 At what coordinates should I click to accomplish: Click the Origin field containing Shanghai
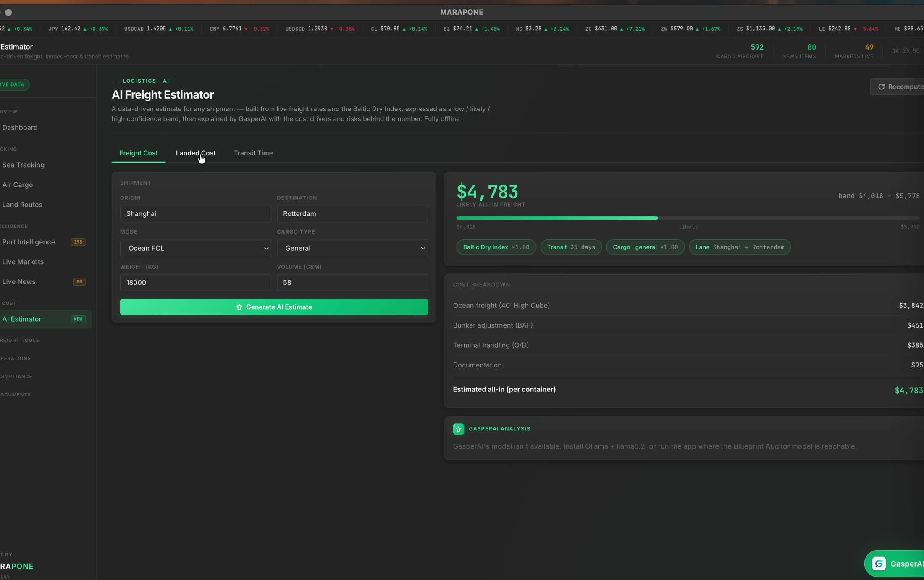(x=195, y=214)
